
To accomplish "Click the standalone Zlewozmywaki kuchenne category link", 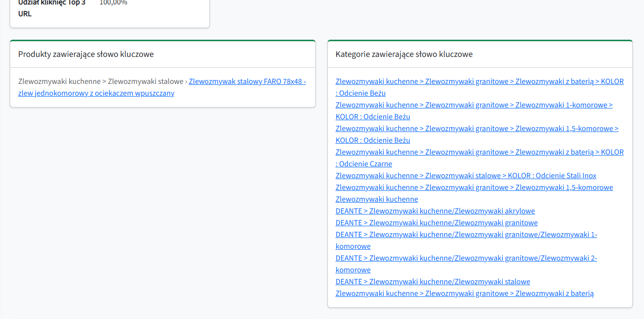I will point(376,199).
